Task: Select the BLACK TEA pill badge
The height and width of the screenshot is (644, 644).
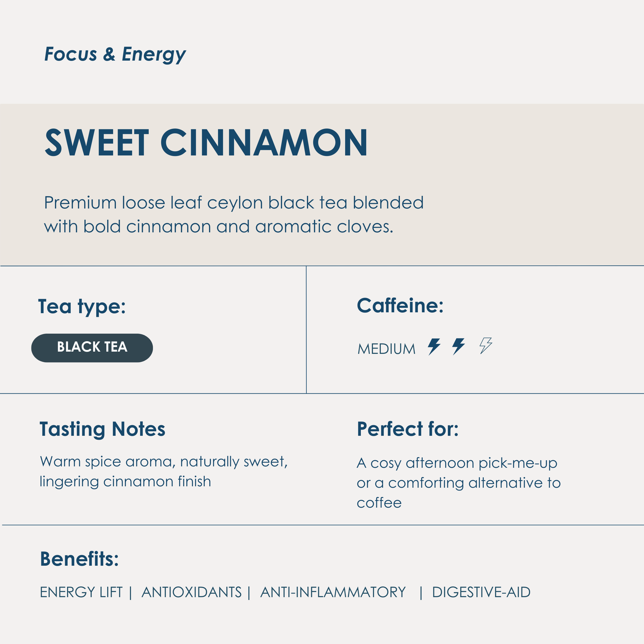Action: pos(92,348)
